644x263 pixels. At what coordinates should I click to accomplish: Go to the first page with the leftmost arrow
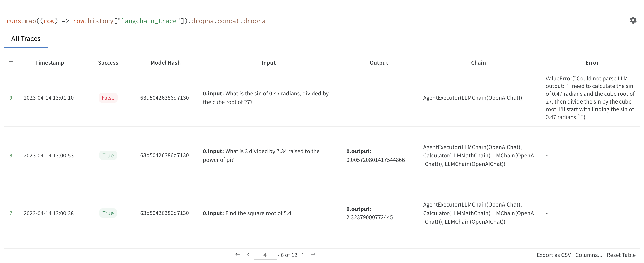click(x=237, y=254)
